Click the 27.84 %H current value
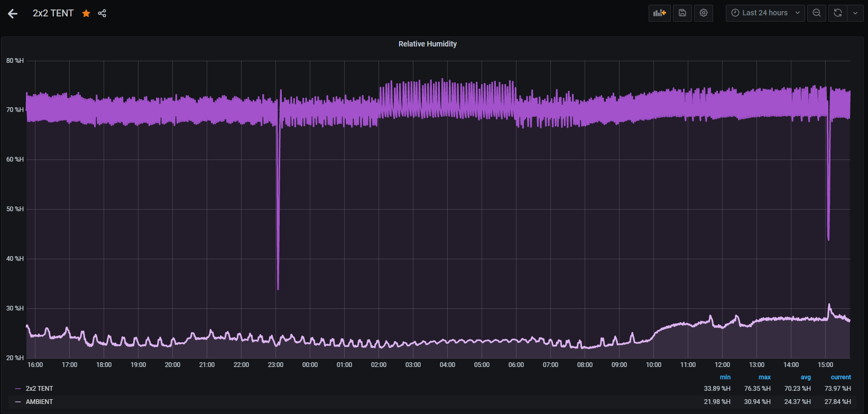868x414 pixels. pos(838,402)
